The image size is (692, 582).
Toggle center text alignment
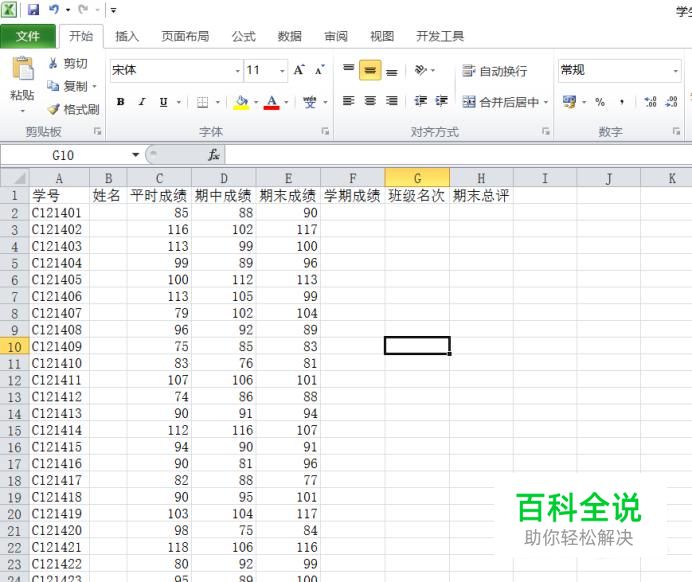[x=370, y=101]
